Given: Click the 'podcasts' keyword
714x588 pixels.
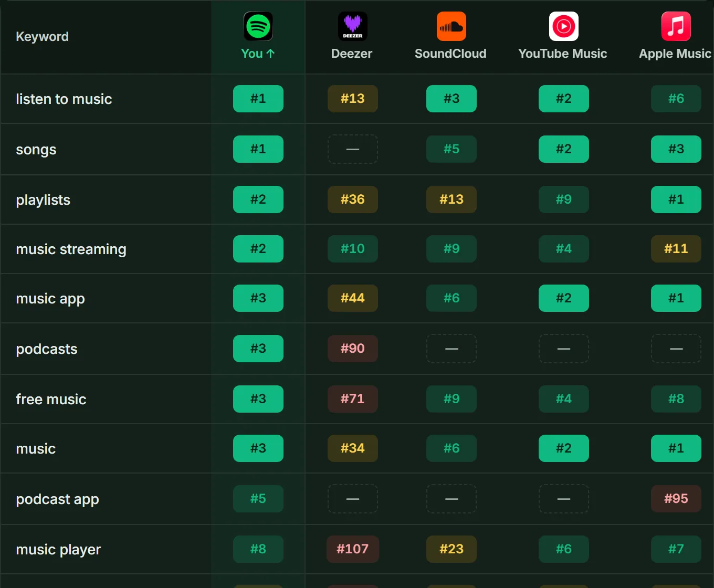Looking at the screenshot, I should click(x=47, y=349).
